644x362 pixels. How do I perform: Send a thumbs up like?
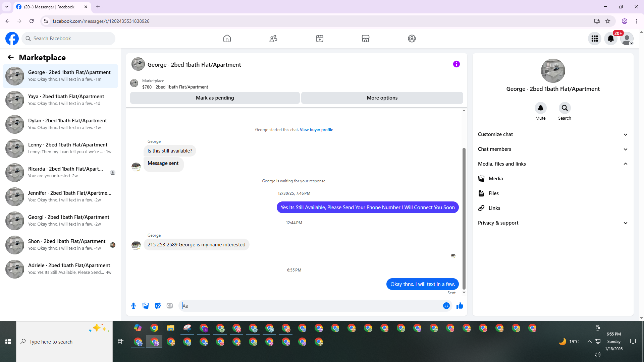tap(460, 306)
